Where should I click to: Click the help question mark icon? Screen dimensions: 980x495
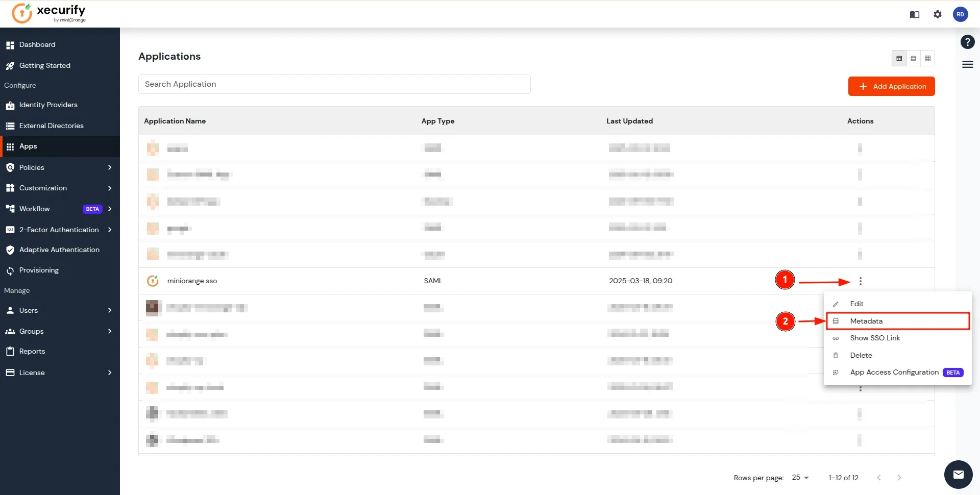pyautogui.click(x=967, y=42)
